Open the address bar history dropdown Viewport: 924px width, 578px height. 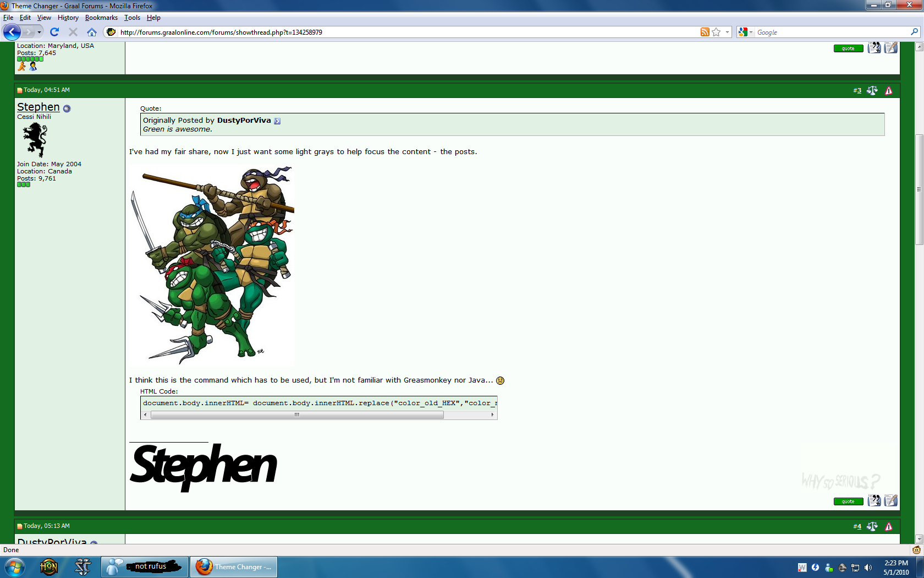pyautogui.click(x=727, y=32)
